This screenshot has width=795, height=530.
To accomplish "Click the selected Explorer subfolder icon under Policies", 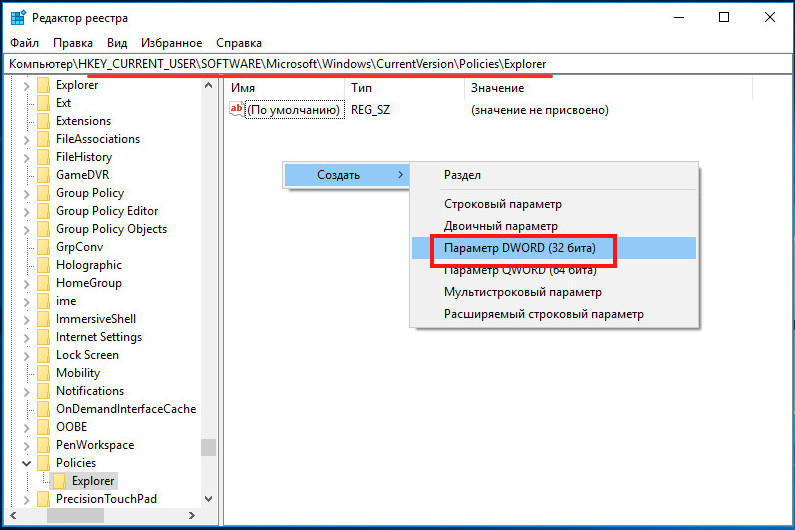I will pyautogui.click(x=60, y=481).
